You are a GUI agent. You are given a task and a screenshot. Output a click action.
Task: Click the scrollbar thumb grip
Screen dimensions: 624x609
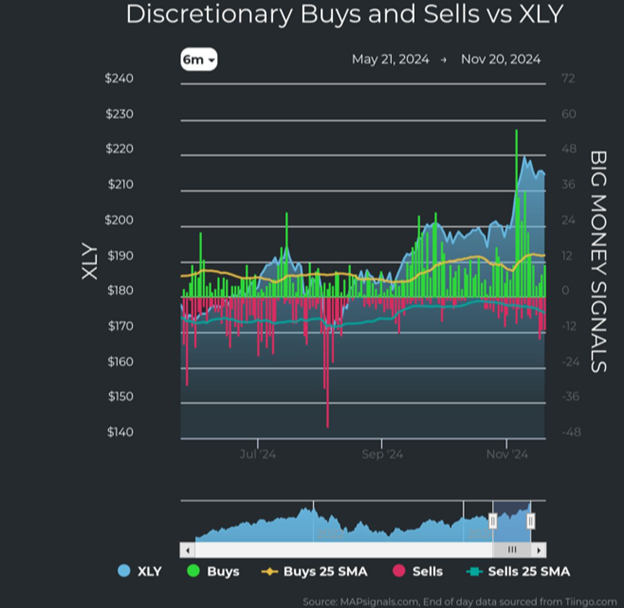coord(511,549)
